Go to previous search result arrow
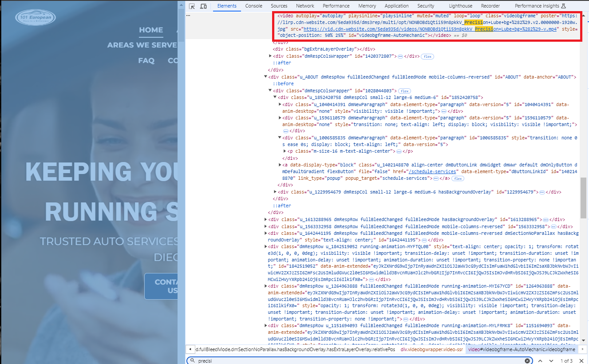Viewport: 589px width, 364px height. [540, 361]
